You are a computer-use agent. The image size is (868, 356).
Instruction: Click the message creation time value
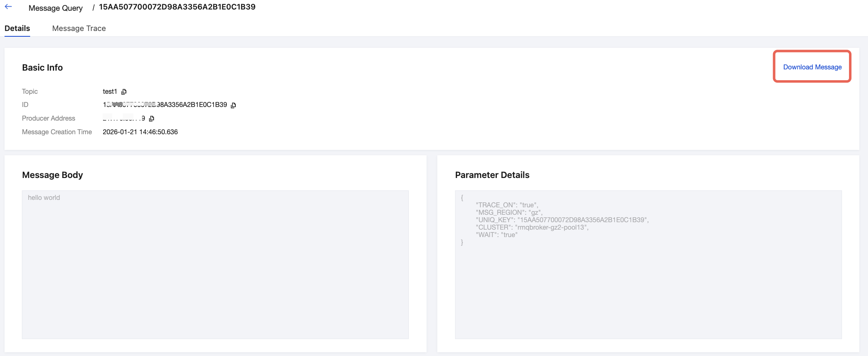pos(140,132)
